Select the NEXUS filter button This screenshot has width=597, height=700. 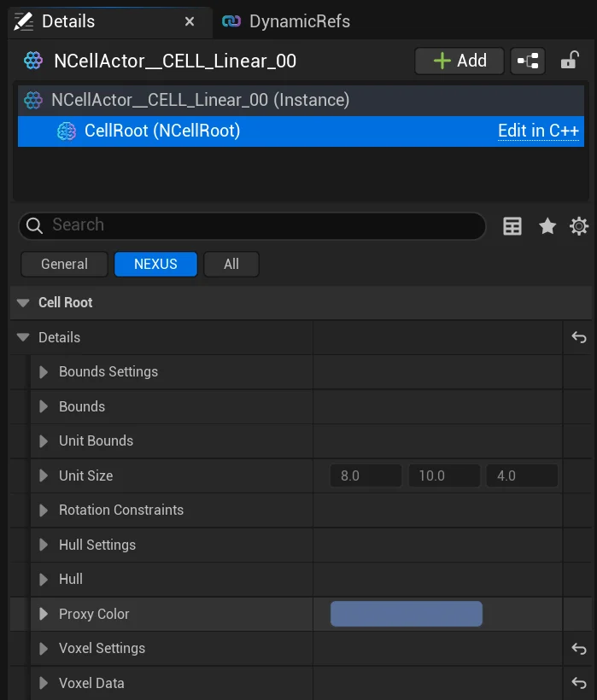coord(155,265)
